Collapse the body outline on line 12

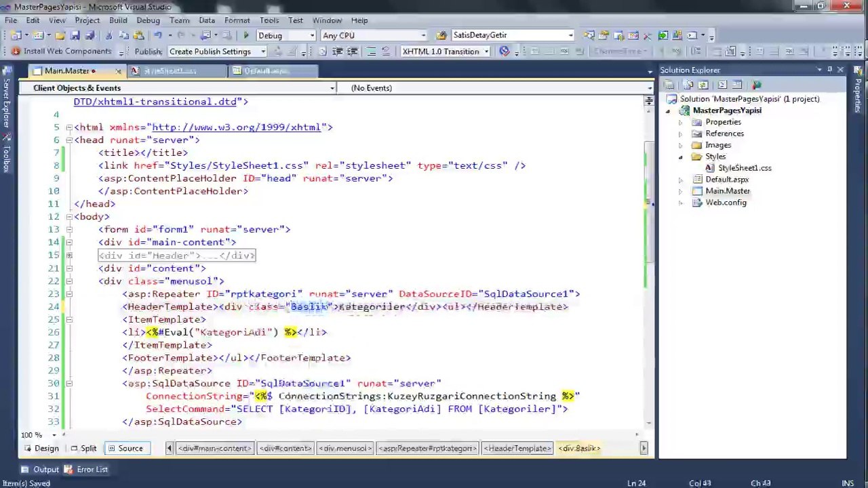[x=69, y=217]
